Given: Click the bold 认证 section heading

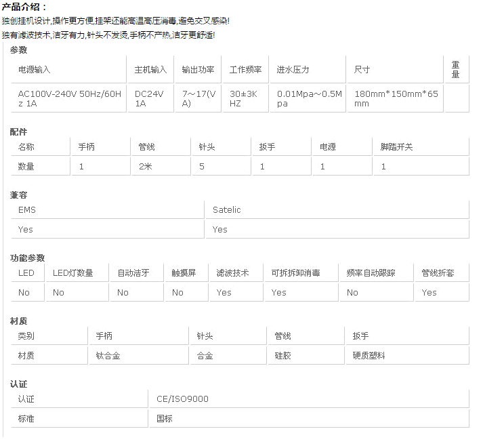Looking at the screenshot, I should [x=18, y=384].
